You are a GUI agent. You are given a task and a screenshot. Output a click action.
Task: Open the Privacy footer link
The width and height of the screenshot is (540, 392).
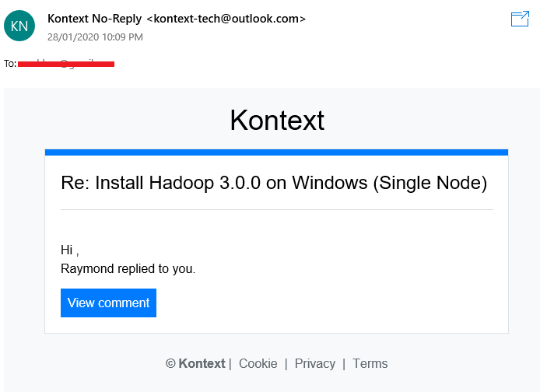tap(315, 363)
